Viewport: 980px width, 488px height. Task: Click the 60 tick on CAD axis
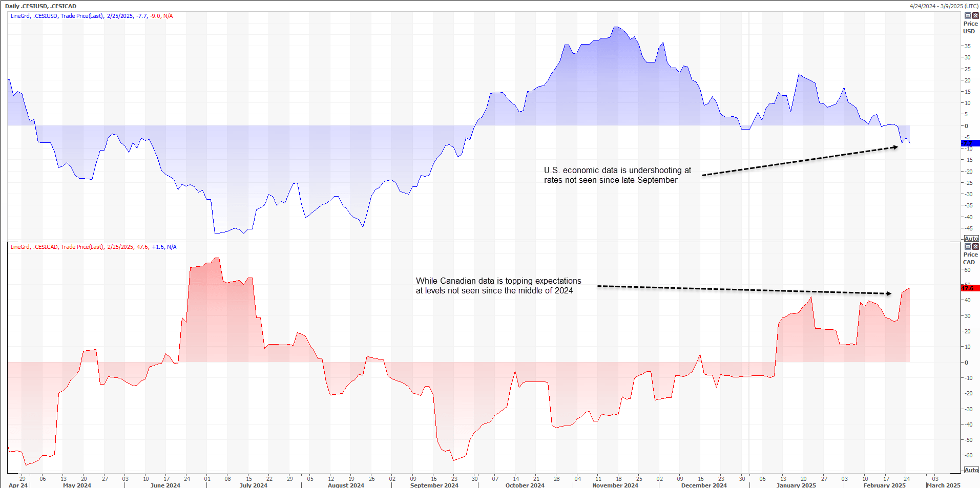(x=967, y=270)
